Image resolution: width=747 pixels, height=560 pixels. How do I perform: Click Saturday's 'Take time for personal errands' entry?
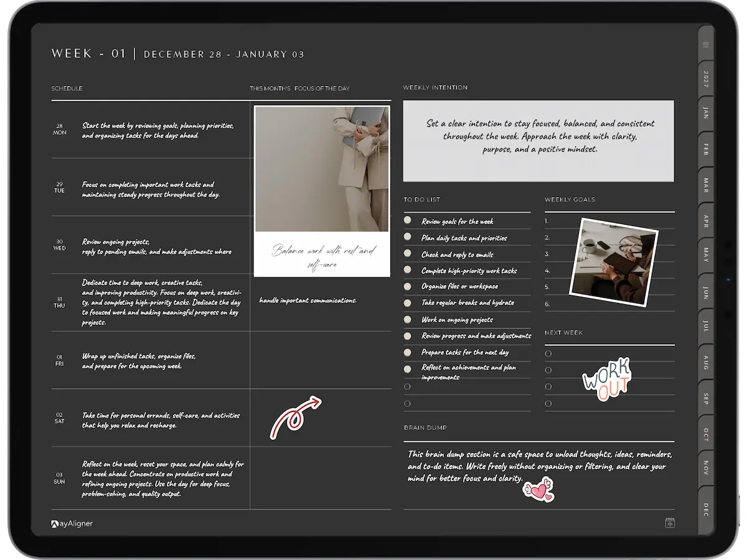pos(161,420)
